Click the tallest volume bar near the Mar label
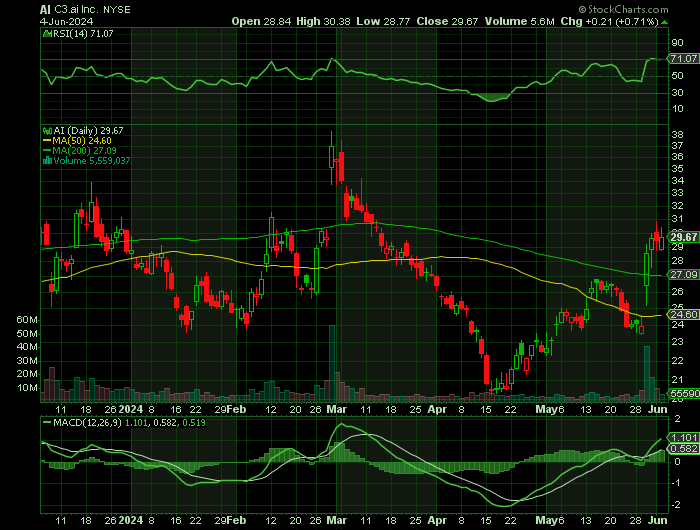The image size is (700, 530). pyautogui.click(x=332, y=363)
